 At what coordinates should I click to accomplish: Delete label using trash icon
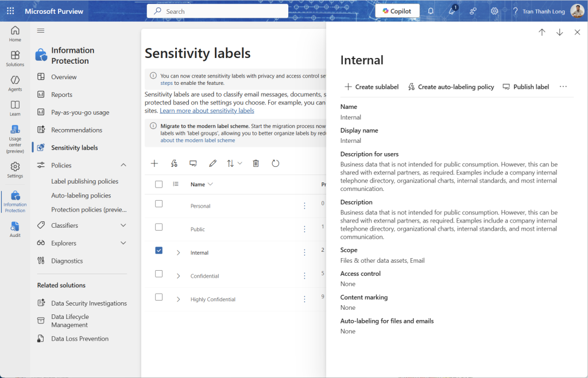point(256,163)
